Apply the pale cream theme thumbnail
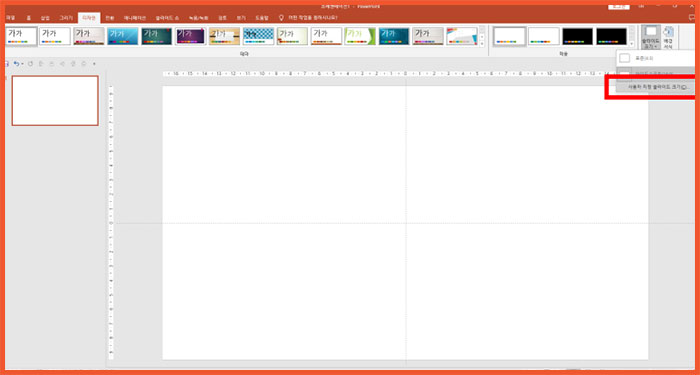This screenshot has height=375, width=700. pos(292,36)
